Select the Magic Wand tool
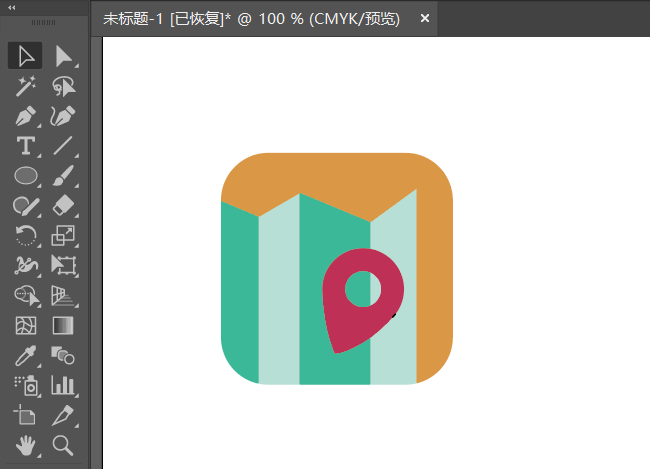Screen dimensions: 650x469 25,86
